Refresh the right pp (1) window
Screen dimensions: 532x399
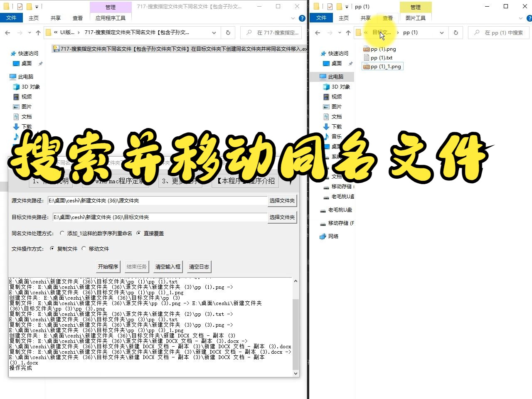pos(456,32)
